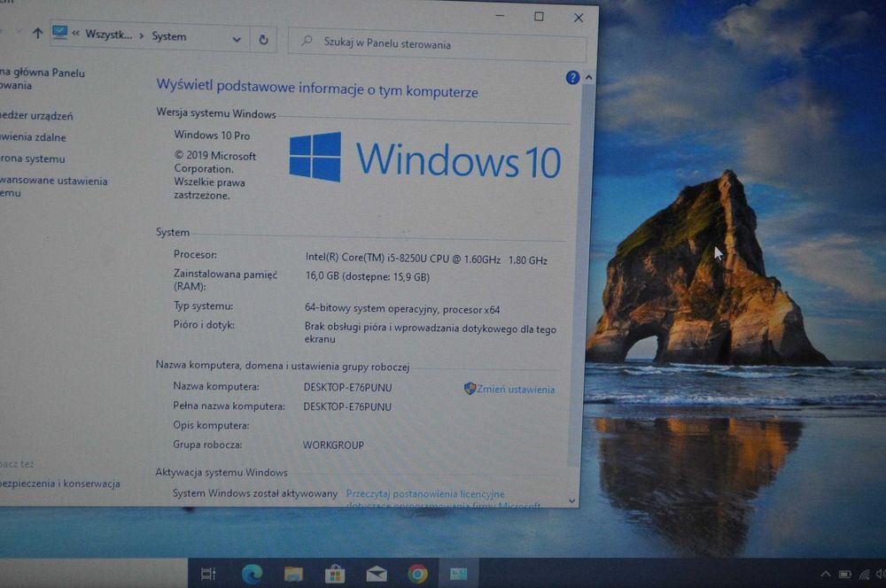Select the 'WORKGROUP' value
Image resolution: width=886 pixels, height=588 pixels.
pos(333,445)
